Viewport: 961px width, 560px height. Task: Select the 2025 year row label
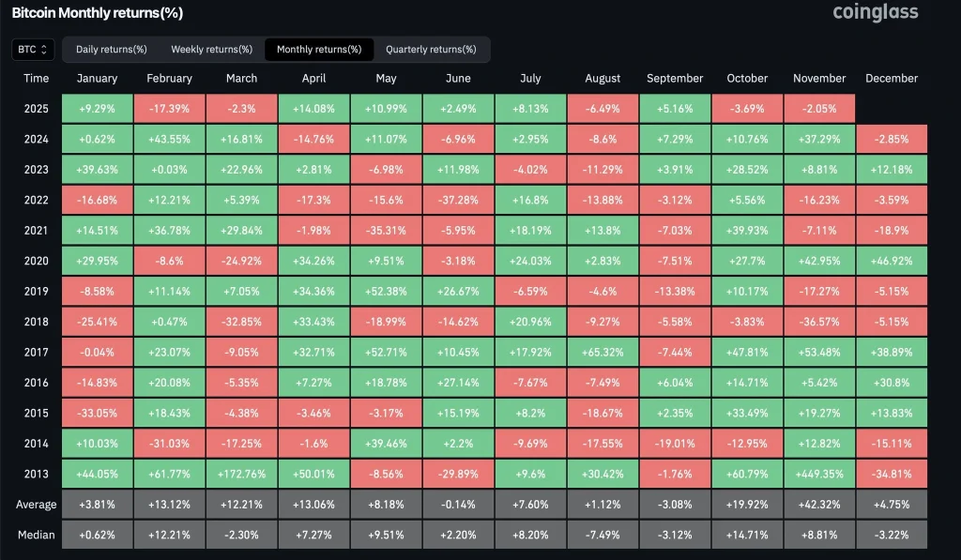(x=36, y=109)
